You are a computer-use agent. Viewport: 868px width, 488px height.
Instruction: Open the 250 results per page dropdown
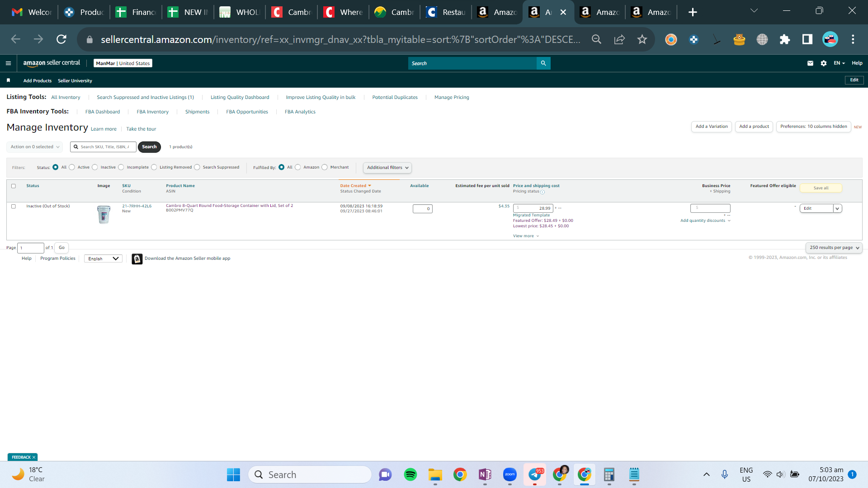[834, 248]
